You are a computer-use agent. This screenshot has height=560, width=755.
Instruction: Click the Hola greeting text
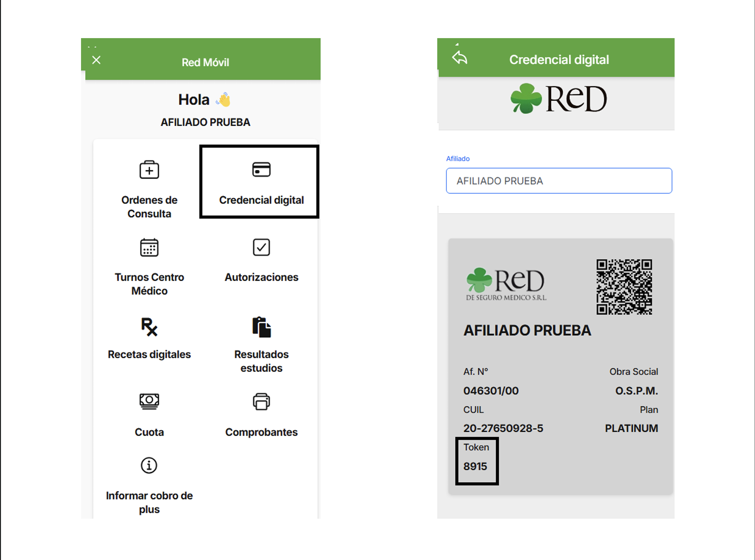[x=194, y=100]
